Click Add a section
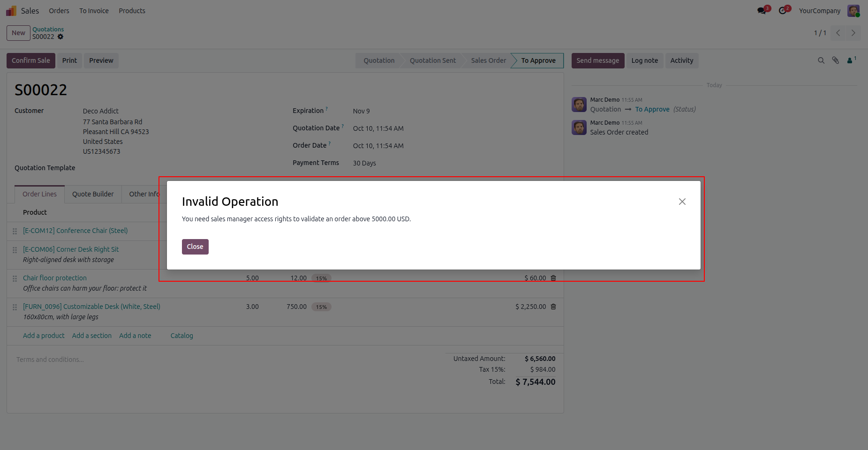This screenshot has width=868, height=450. [92, 336]
